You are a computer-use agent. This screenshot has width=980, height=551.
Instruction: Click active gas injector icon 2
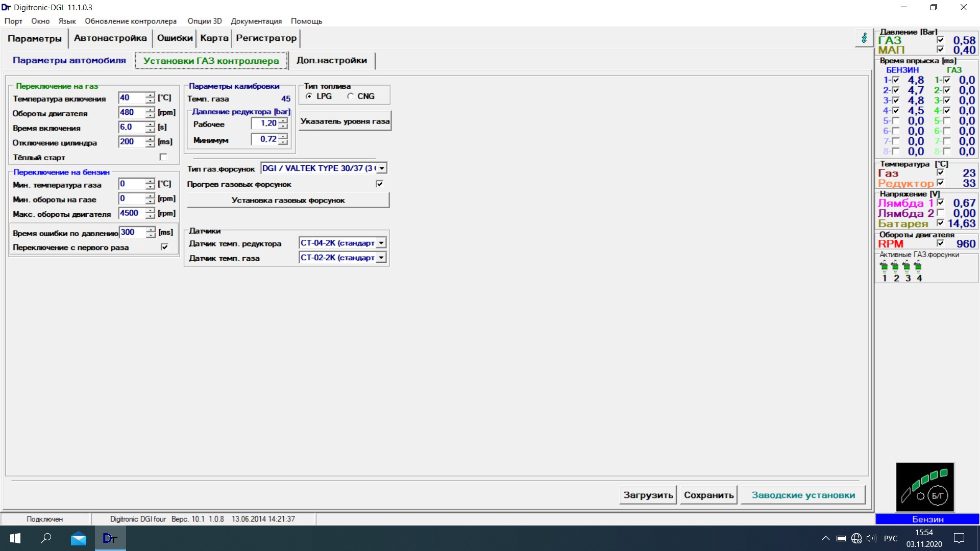pyautogui.click(x=895, y=266)
